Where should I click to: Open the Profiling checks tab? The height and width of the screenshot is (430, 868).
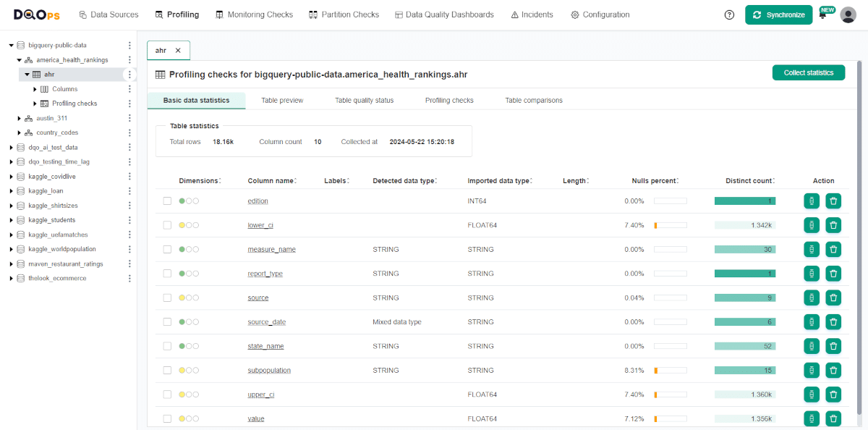[448, 101]
